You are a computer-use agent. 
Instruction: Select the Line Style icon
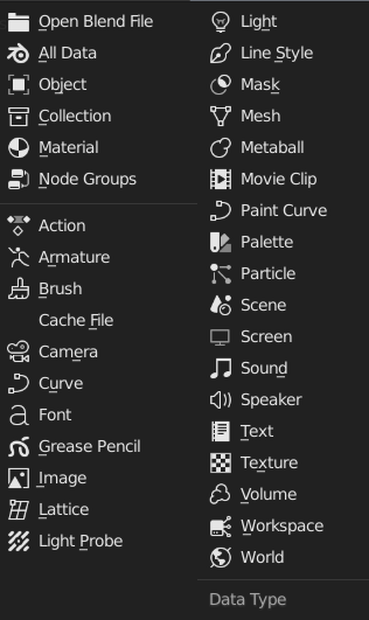[x=220, y=53]
